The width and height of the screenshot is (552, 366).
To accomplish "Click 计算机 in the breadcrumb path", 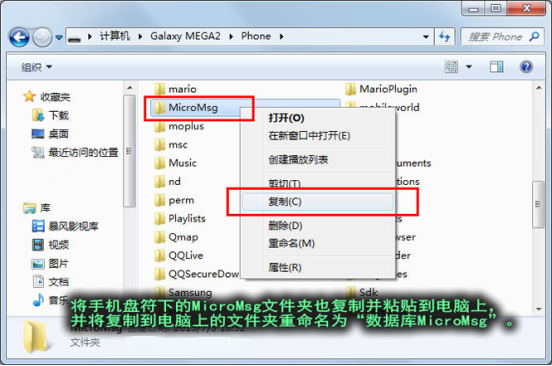I will [x=115, y=36].
